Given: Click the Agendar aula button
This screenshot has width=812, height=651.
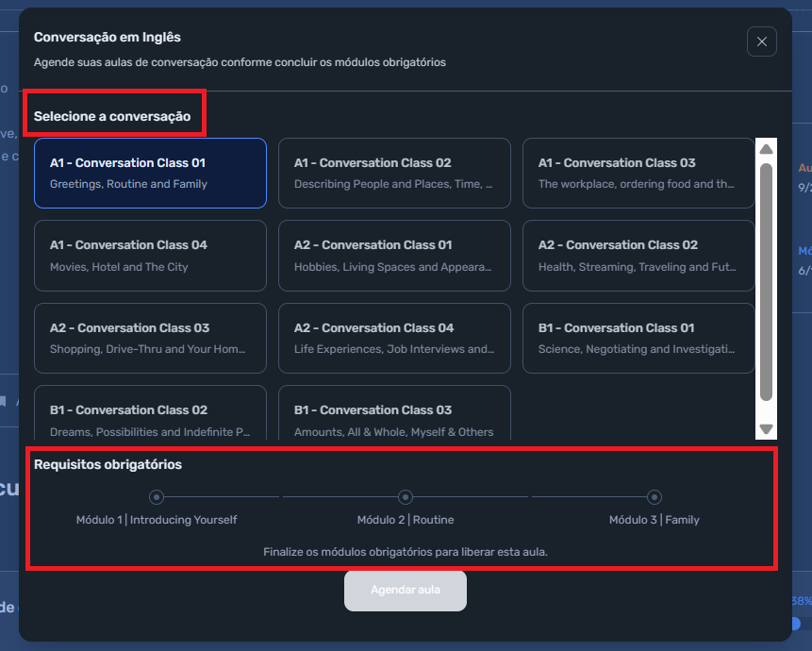Looking at the screenshot, I should coord(406,591).
